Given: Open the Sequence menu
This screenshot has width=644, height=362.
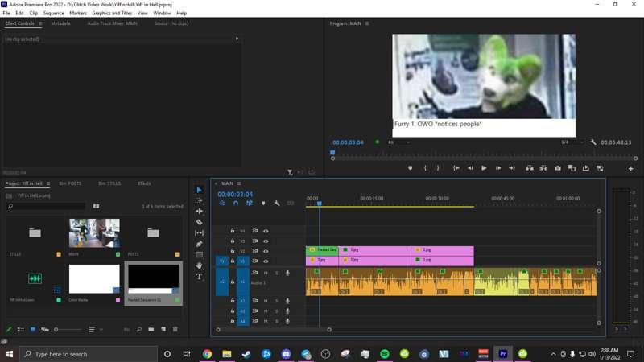Looking at the screenshot, I should [53, 13].
